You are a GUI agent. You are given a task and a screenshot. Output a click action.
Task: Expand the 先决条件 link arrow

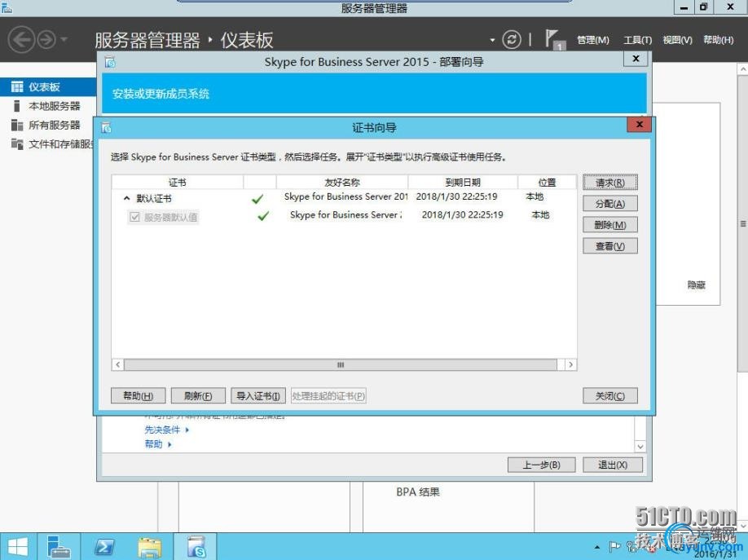pyautogui.click(x=187, y=430)
